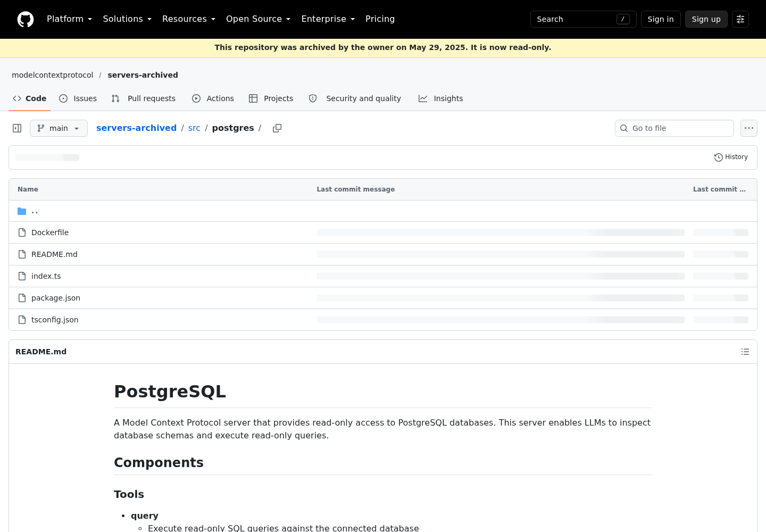Expand the Resources menu
Viewport: 766px width, 532px height.
pyautogui.click(x=189, y=19)
